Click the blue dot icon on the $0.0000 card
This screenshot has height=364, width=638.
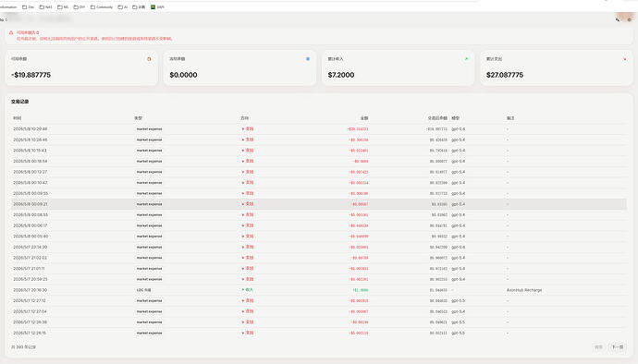coord(308,59)
